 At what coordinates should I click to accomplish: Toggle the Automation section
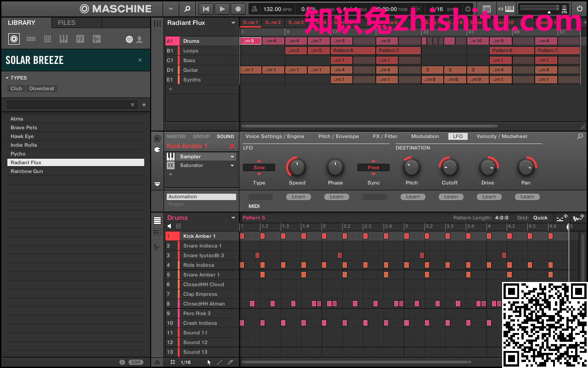click(x=201, y=197)
